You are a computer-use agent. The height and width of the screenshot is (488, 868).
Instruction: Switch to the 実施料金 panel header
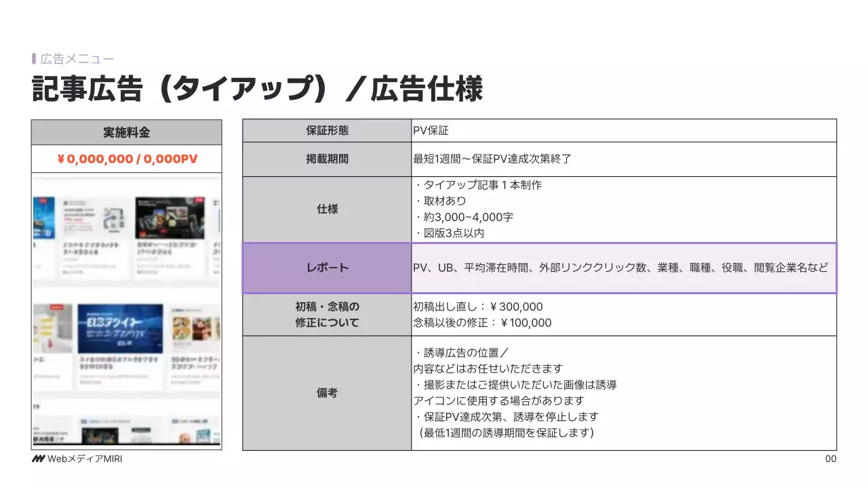[126, 131]
